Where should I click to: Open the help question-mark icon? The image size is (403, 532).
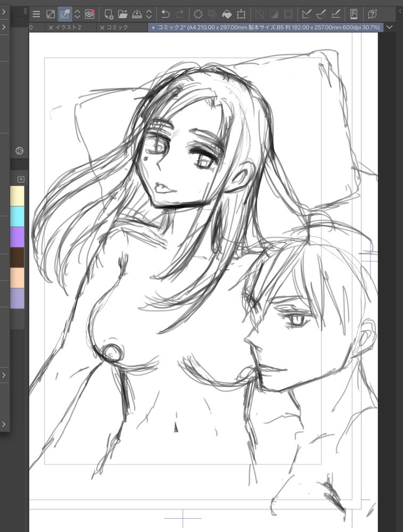point(372,14)
